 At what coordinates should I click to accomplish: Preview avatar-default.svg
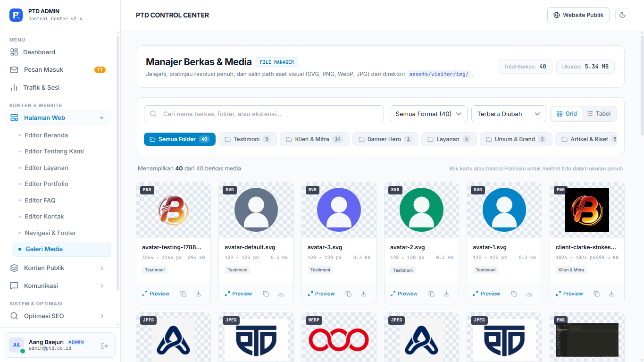click(238, 294)
